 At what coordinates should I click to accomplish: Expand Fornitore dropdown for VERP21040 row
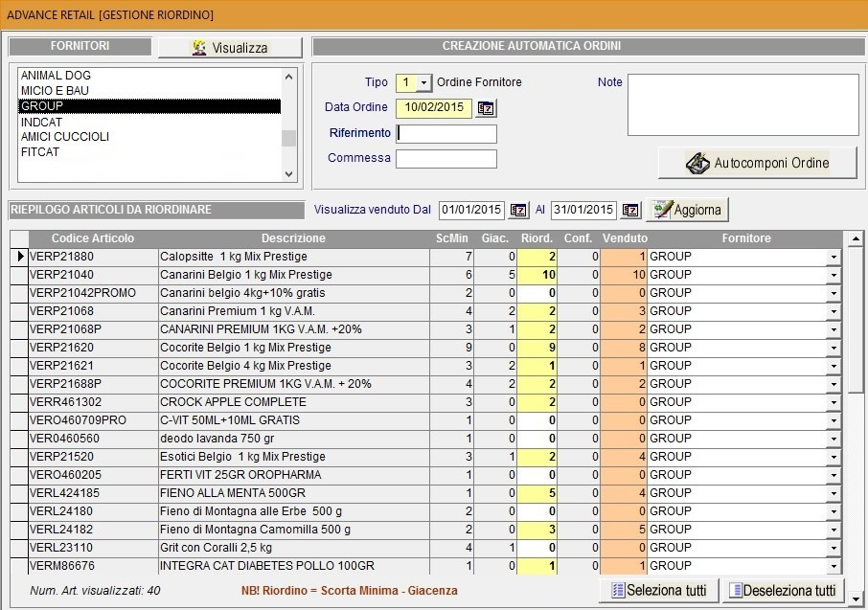tap(834, 275)
